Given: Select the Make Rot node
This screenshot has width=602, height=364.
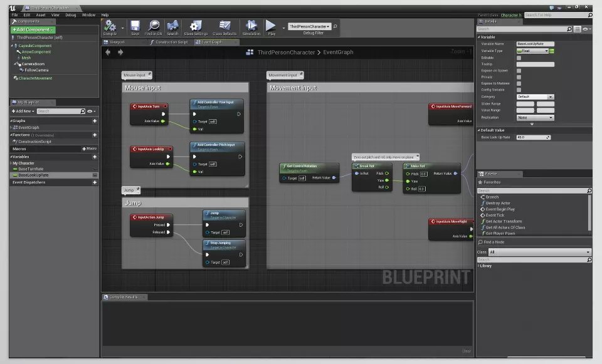Looking at the screenshot, I should [x=431, y=178].
